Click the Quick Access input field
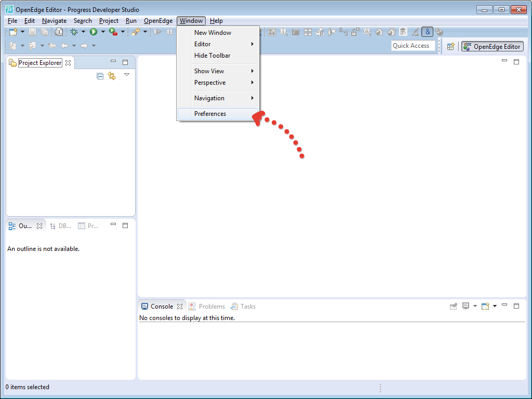 [413, 46]
